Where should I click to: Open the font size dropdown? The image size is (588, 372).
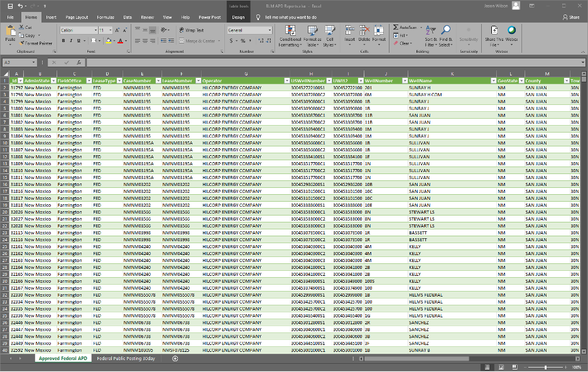pos(111,30)
